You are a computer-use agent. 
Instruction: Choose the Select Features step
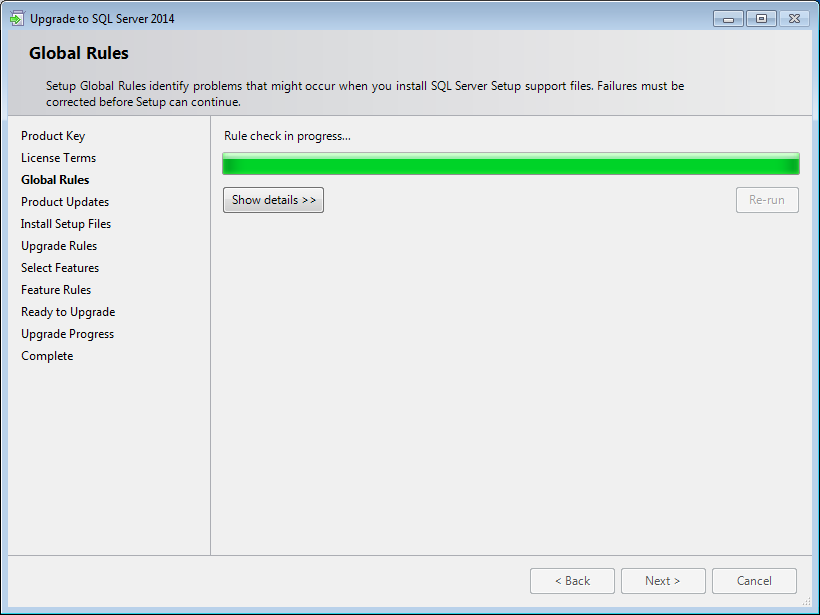coord(60,268)
